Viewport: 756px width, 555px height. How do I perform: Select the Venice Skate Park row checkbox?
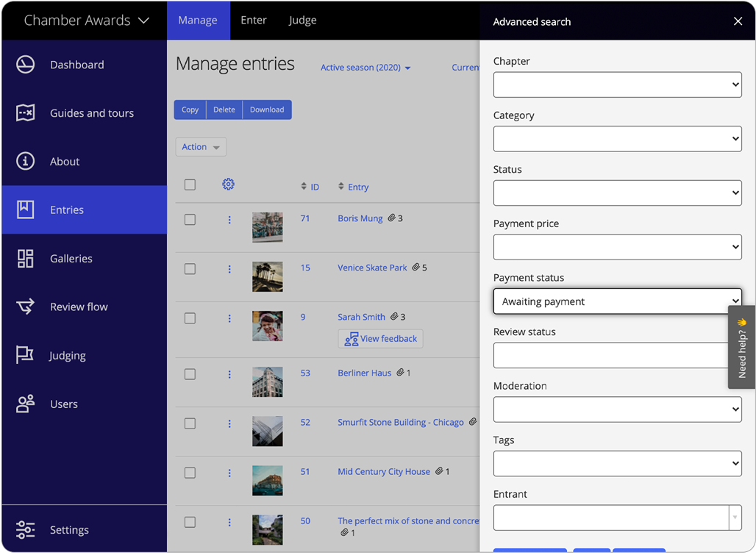coord(190,269)
